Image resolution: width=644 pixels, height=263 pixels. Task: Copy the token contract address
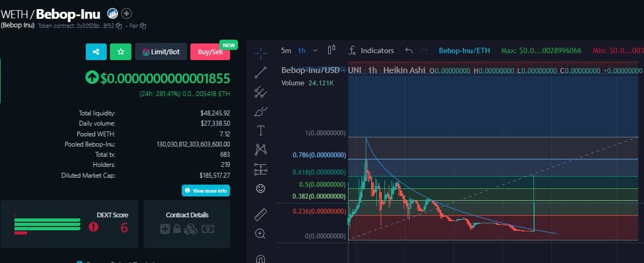[119, 26]
